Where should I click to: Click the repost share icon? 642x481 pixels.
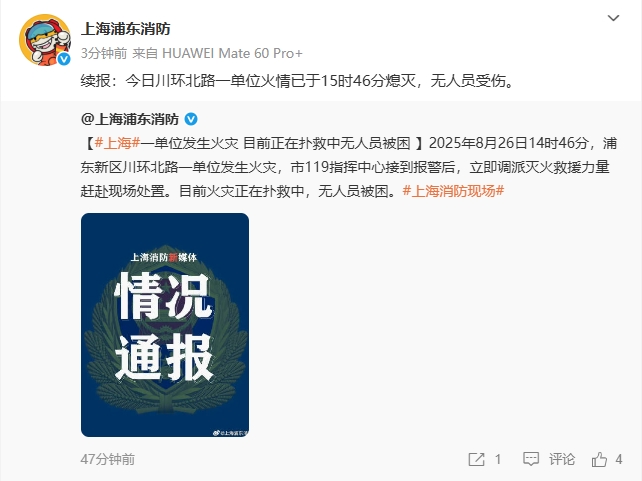476,459
